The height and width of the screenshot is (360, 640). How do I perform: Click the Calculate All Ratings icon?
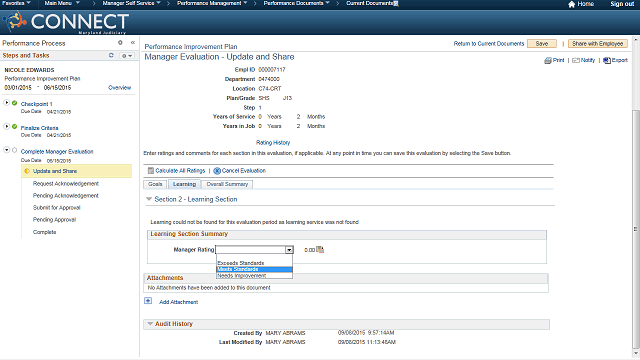tap(151, 171)
